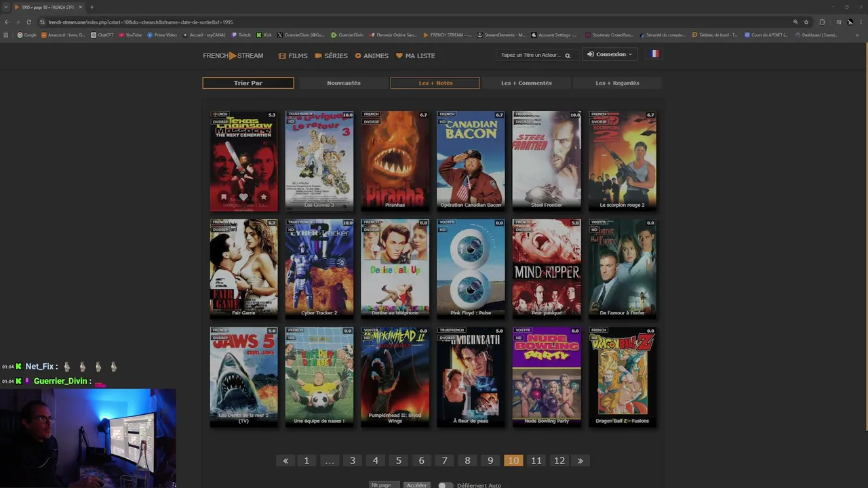The width and height of the screenshot is (868, 488).
Task: Open the Google bookmark
Action: click(27, 35)
